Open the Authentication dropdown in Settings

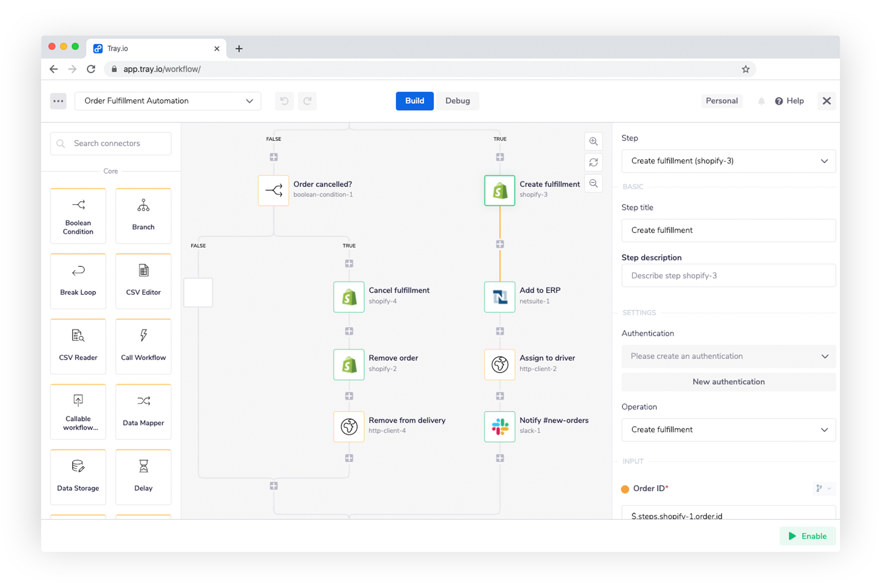pos(728,356)
